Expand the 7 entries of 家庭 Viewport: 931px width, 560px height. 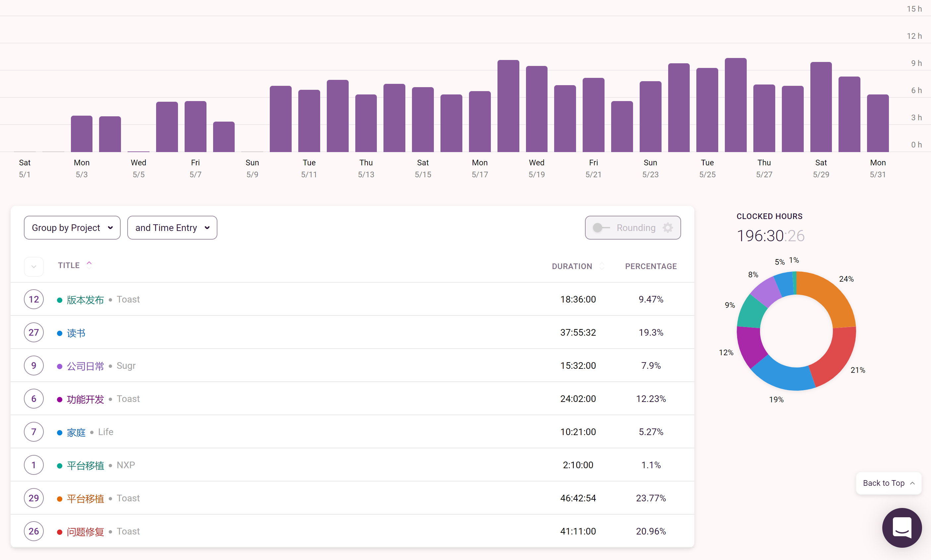pyautogui.click(x=33, y=432)
